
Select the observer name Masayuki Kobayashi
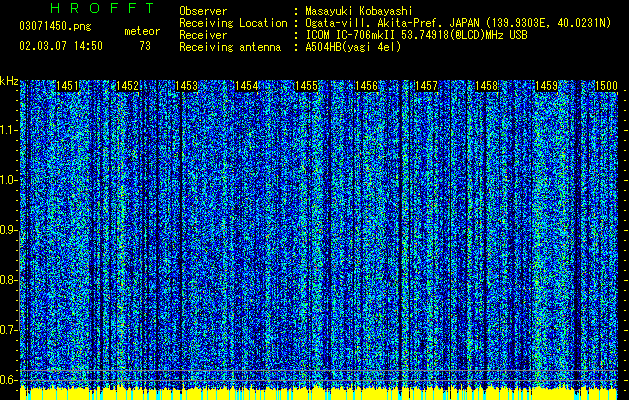[358, 11]
